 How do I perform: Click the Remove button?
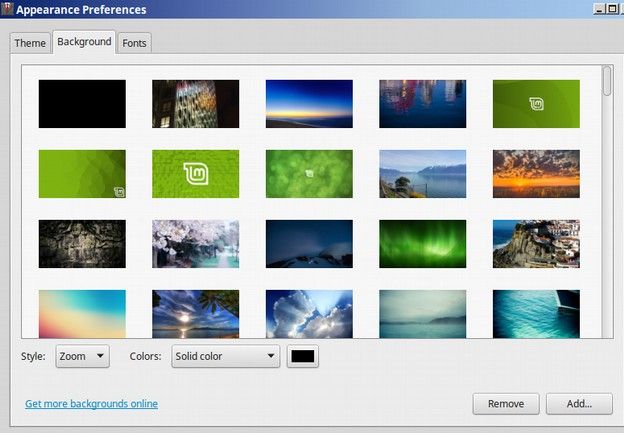[x=506, y=404]
